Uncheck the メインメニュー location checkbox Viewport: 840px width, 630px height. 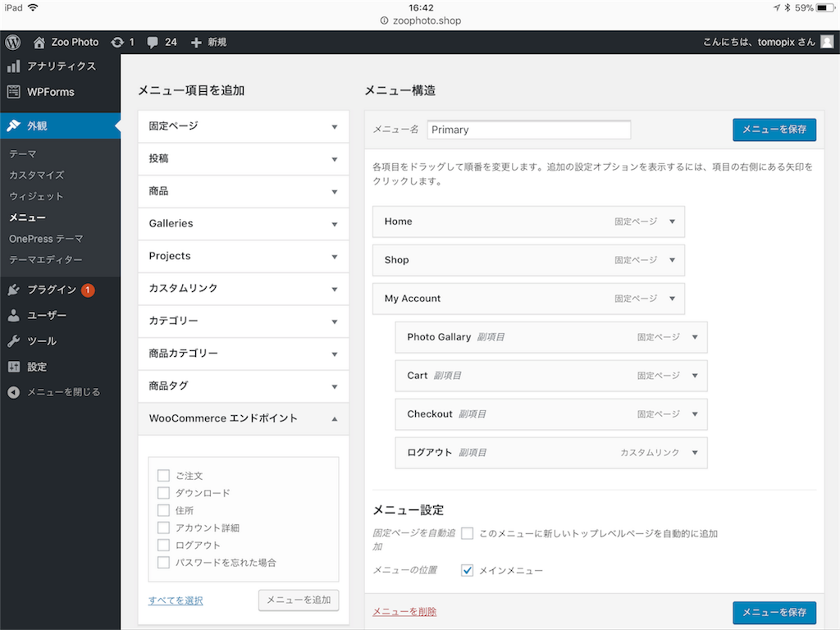pos(467,571)
